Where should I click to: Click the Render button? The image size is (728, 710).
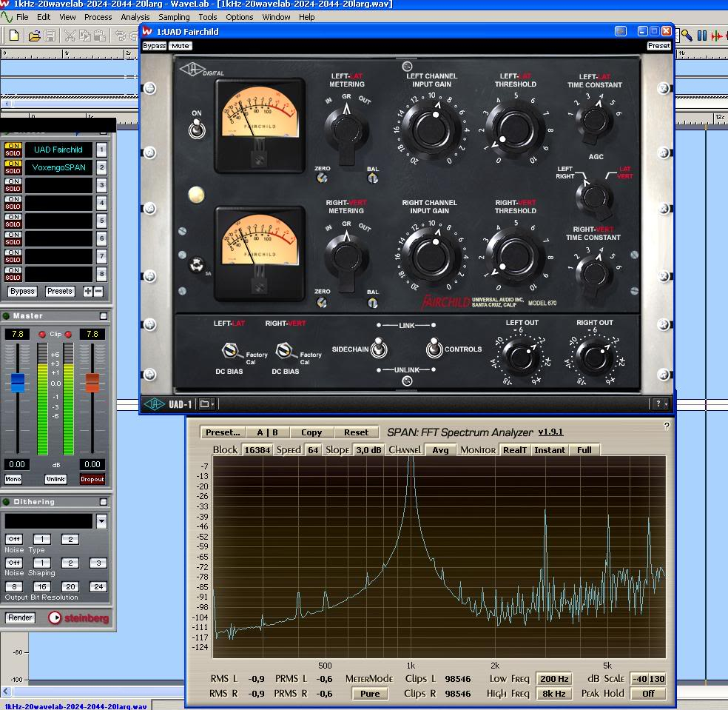tap(21, 617)
